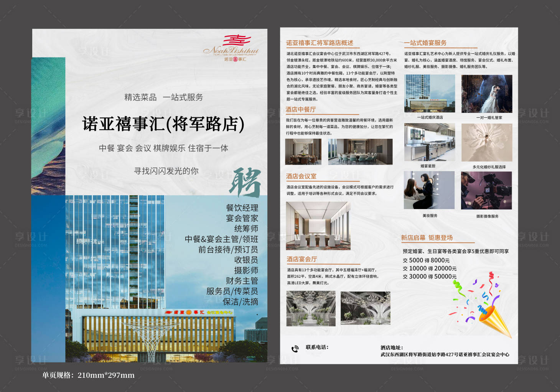Click the red signage on the building roof
The width and height of the screenshot is (560, 392).
[x=199, y=312]
